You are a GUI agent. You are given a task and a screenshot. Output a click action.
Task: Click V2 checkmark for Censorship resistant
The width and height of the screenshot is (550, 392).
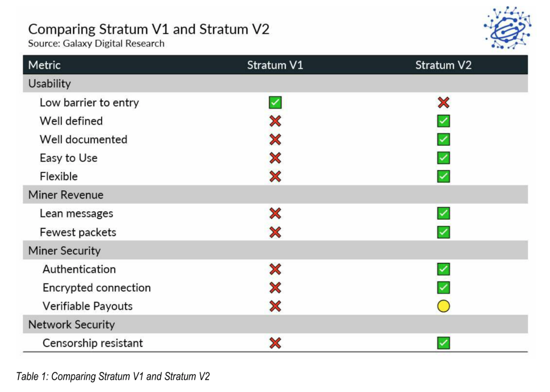click(443, 343)
